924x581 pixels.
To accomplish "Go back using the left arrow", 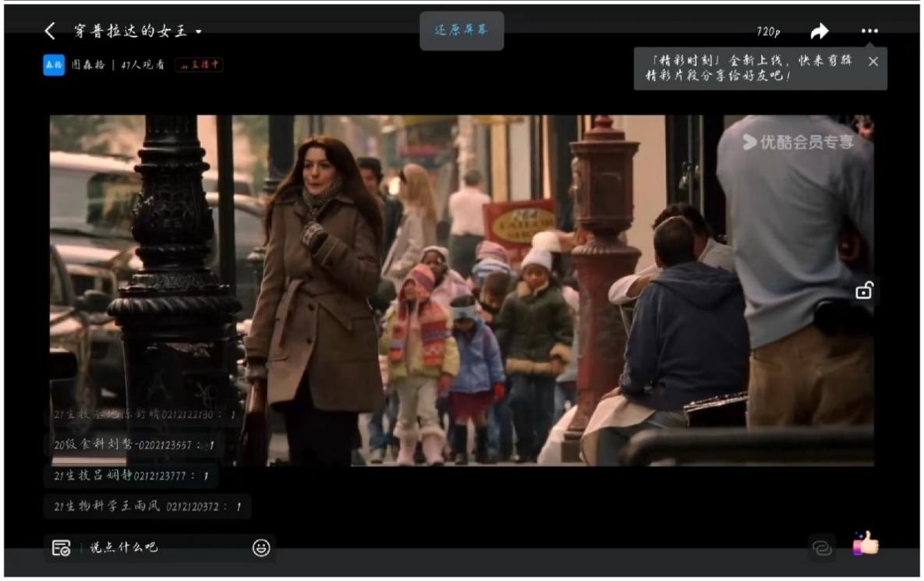I will point(50,31).
